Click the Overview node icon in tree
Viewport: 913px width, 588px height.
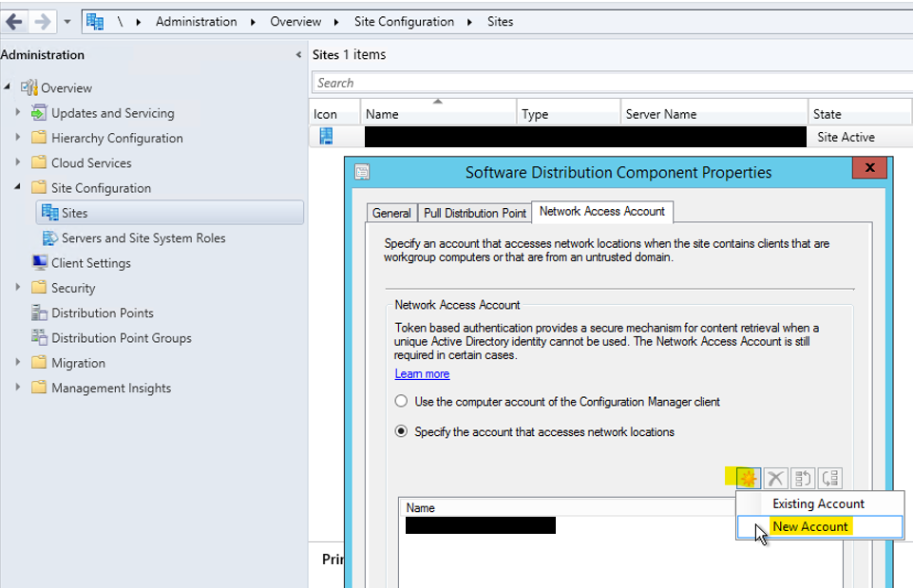pyautogui.click(x=29, y=88)
